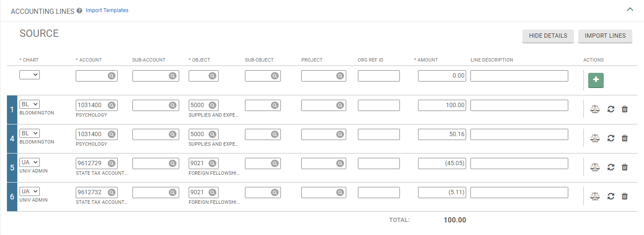Open balance inquiry scales icon for line 1
This screenshot has width=644, height=235.
pos(595,109)
